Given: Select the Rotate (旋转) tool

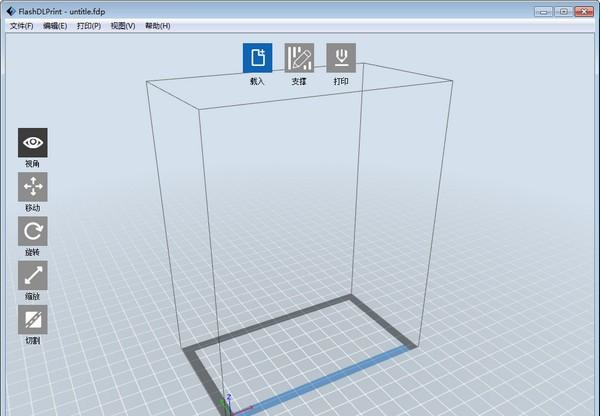Looking at the screenshot, I should tap(33, 231).
